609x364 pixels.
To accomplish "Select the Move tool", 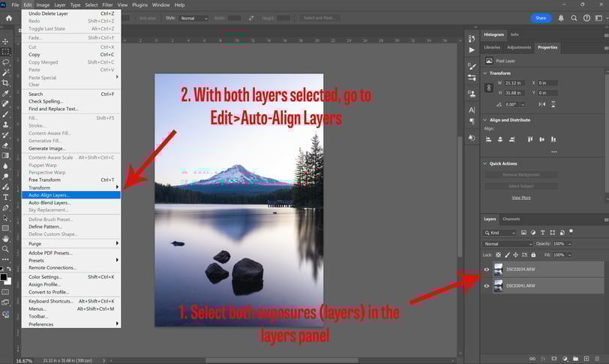I will [5, 41].
